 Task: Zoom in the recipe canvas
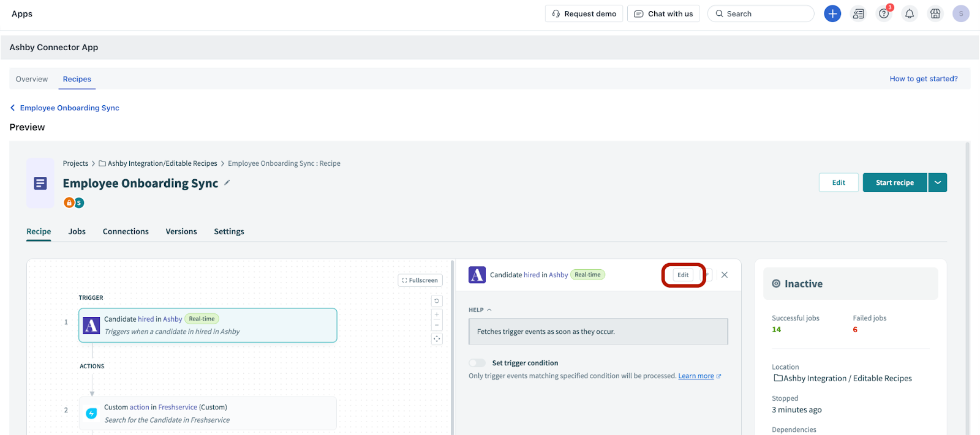click(437, 314)
